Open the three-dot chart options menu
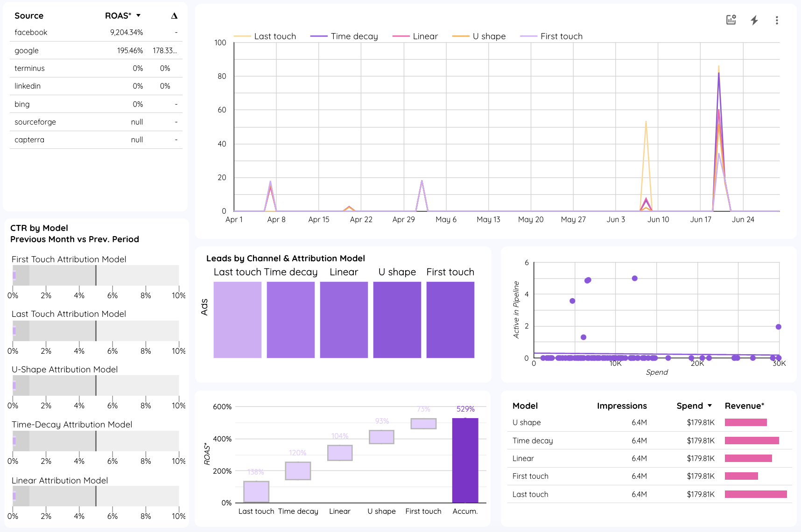801x532 pixels. (777, 20)
